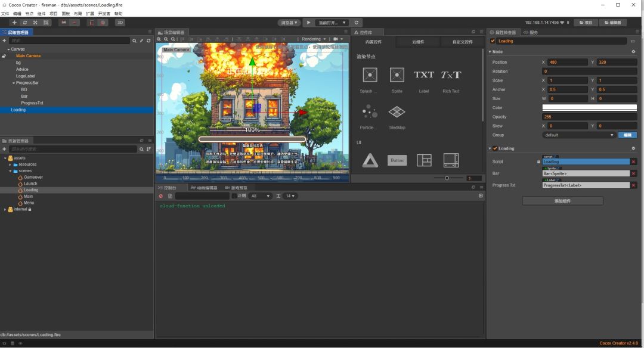Add an asset with the assets plus icon
The image size is (644, 348).
(4, 149)
